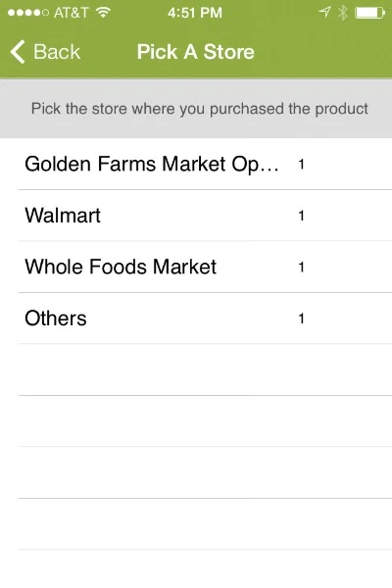
Task: Tap the purchase store instruction text
Action: (x=200, y=109)
